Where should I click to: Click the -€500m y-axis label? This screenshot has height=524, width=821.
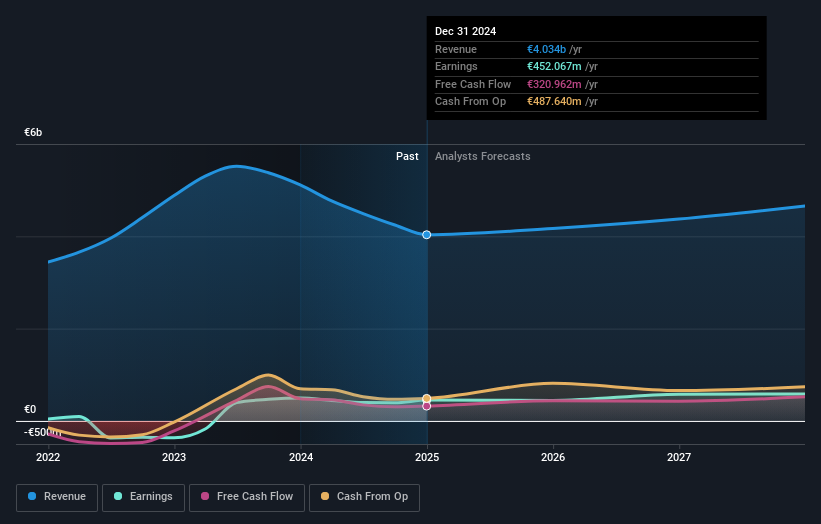(42, 432)
